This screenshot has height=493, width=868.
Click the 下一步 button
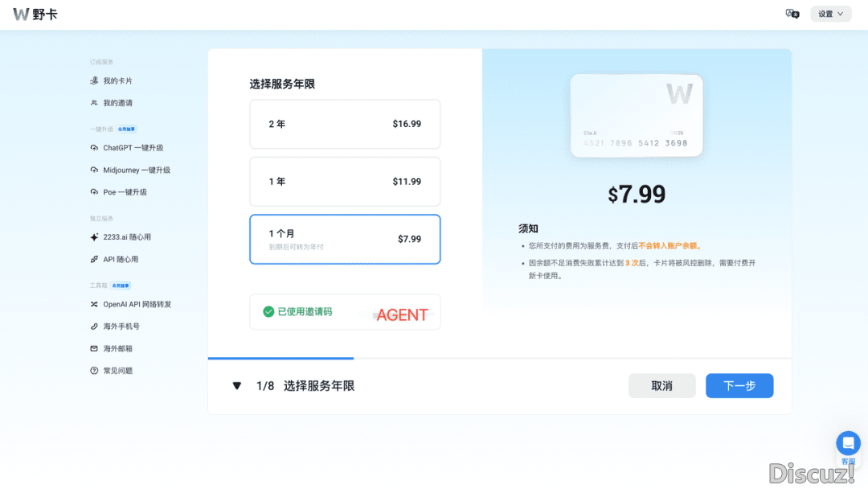click(x=739, y=385)
